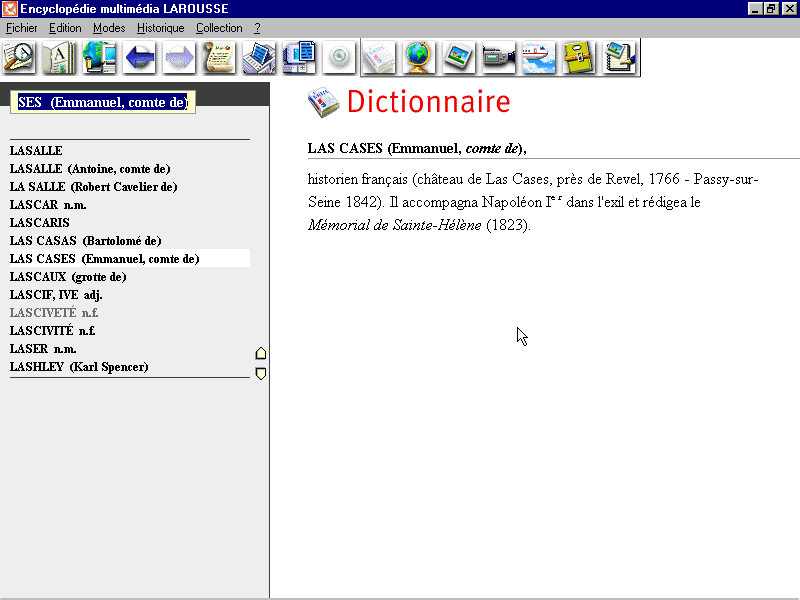Click the airplane in clouds icon

(x=539, y=57)
